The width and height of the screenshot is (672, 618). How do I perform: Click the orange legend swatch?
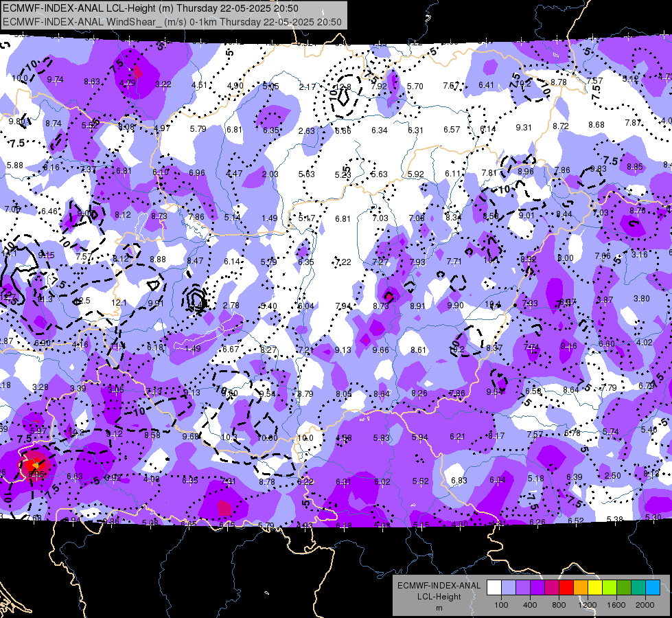[581, 587]
